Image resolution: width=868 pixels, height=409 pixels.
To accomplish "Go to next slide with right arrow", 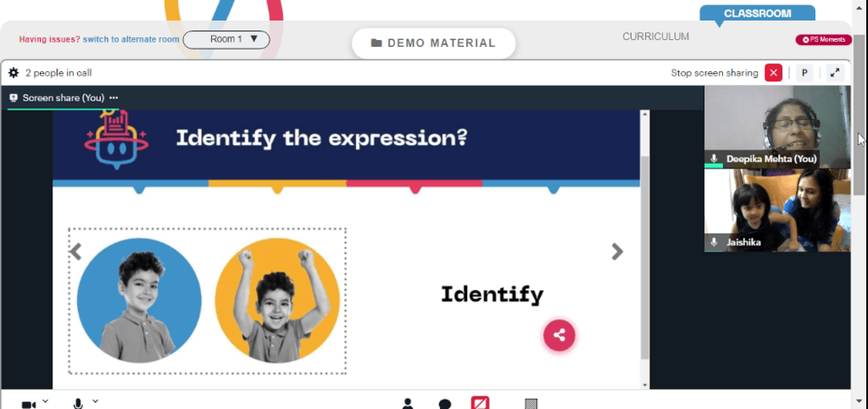I will (x=616, y=252).
